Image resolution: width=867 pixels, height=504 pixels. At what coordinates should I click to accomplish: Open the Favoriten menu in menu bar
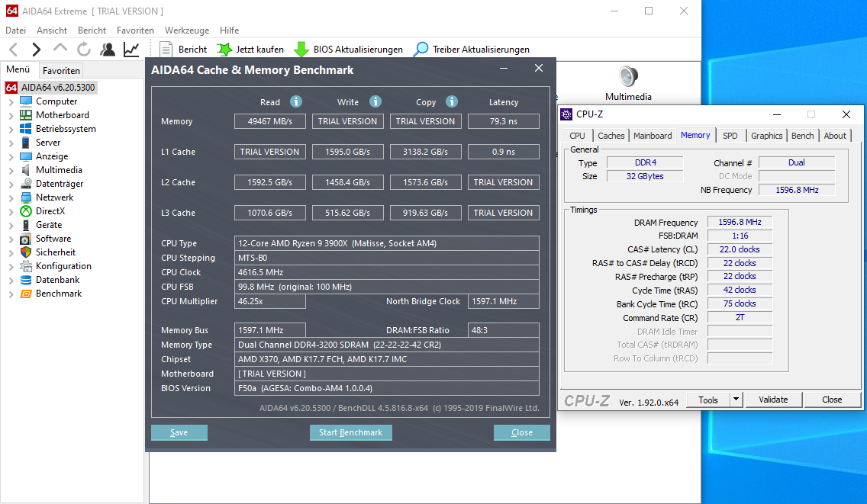coord(136,30)
